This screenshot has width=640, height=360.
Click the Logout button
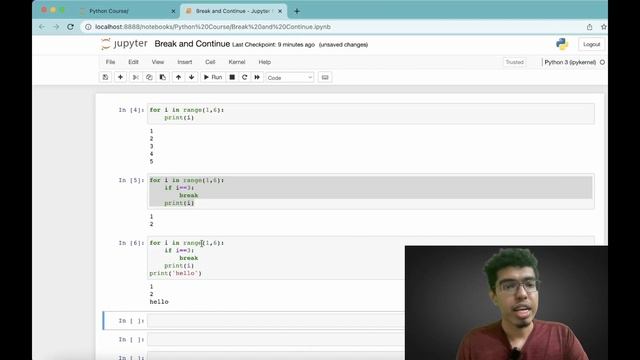point(591,44)
